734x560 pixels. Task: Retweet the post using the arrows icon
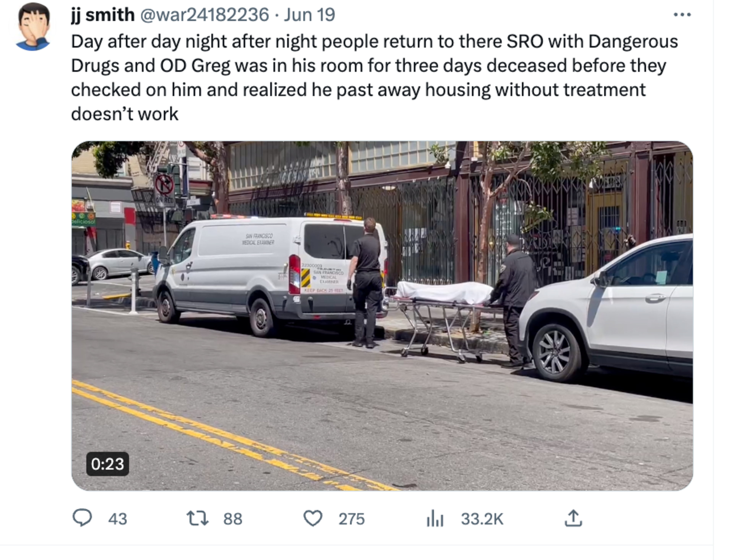(x=197, y=518)
